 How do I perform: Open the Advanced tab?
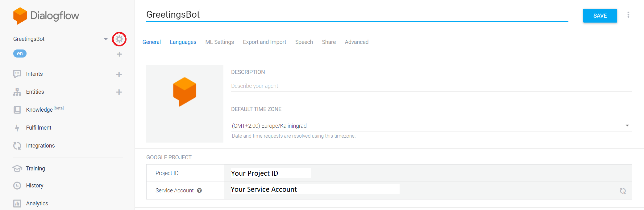coord(357,42)
